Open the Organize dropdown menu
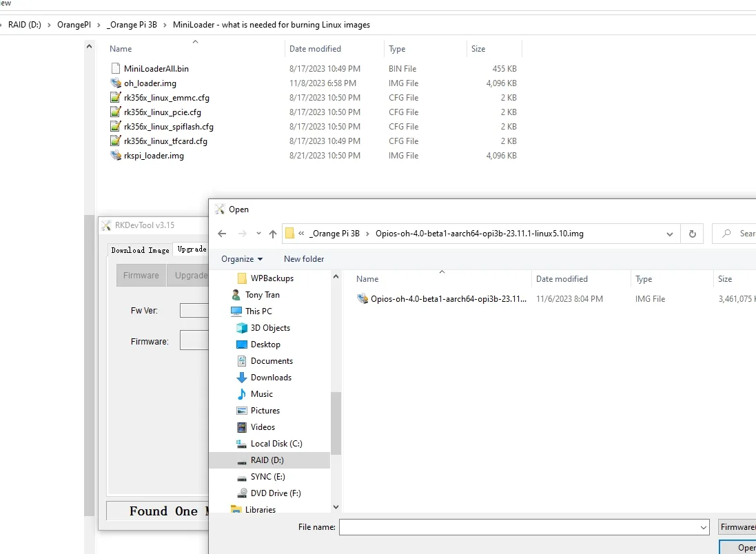 tap(242, 259)
